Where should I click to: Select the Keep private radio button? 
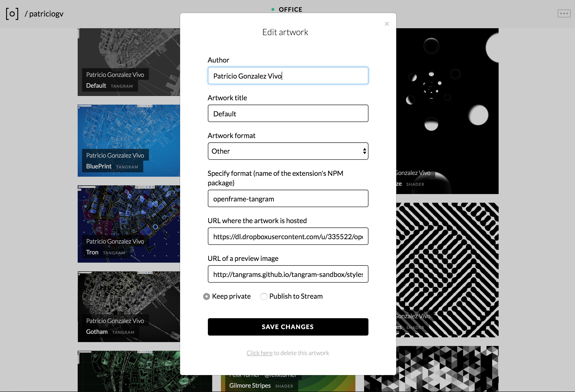206,296
